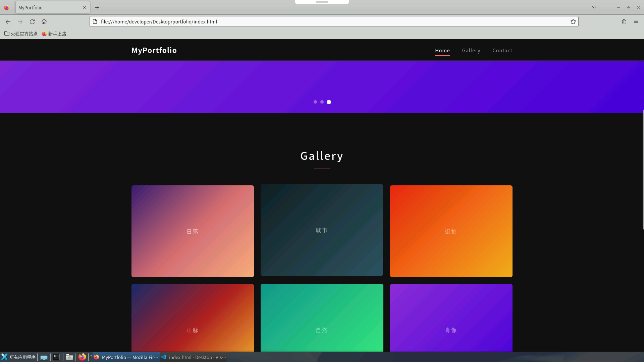Expand the list all tabs dropdown
644x362 pixels.
594,7
